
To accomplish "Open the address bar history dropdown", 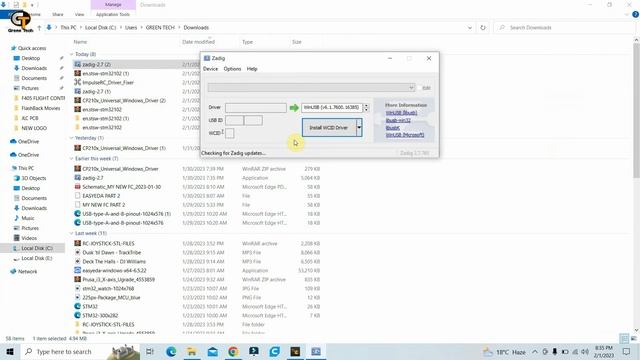I will (x=470, y=28).
